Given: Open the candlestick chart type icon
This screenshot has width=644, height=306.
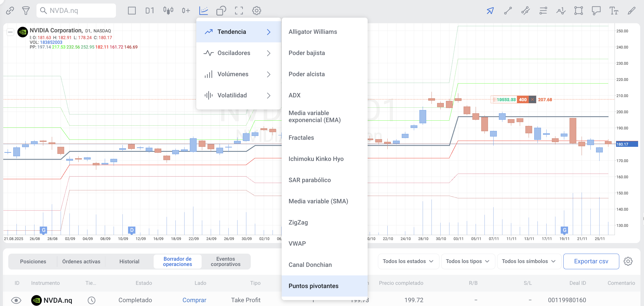Looking at the screenshot, I should click(x=168, y=11).
